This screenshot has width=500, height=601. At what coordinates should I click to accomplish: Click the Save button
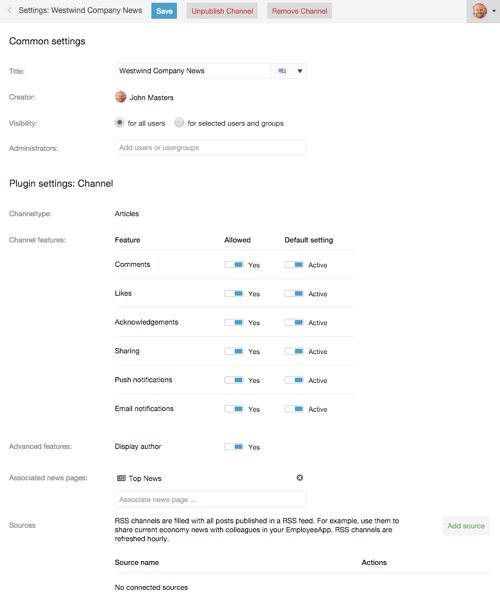[164, 11]
